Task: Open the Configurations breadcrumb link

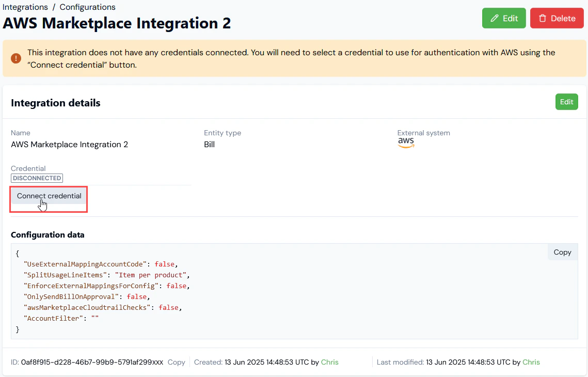Action: click(87, 7)
